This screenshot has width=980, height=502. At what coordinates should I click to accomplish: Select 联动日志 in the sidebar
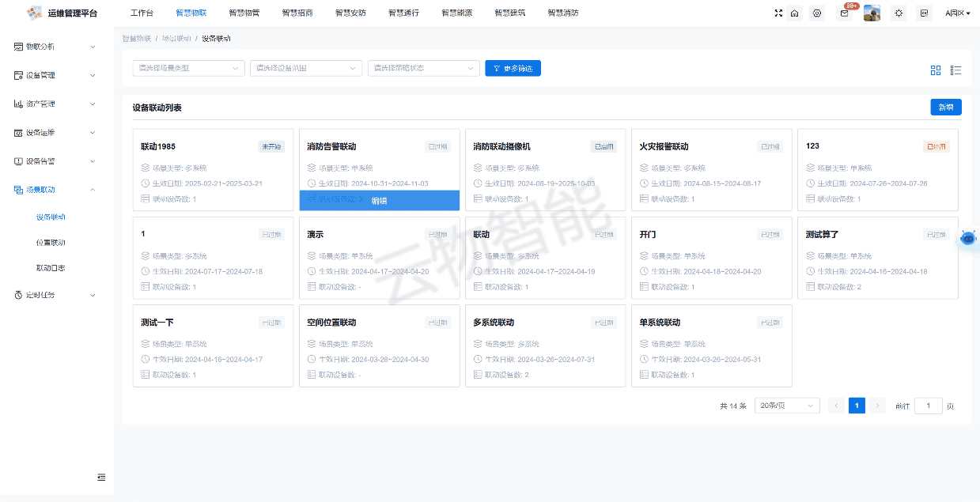point(51,268)
